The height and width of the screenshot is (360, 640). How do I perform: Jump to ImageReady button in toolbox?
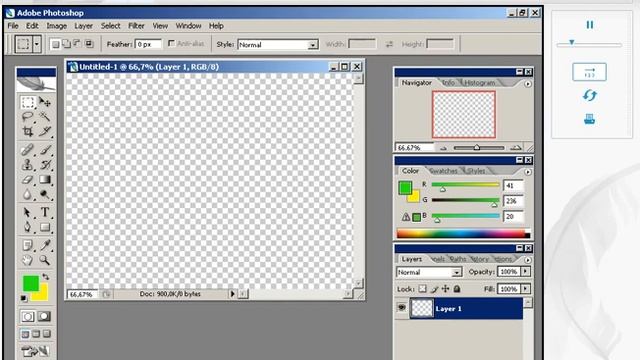[36, 351]
